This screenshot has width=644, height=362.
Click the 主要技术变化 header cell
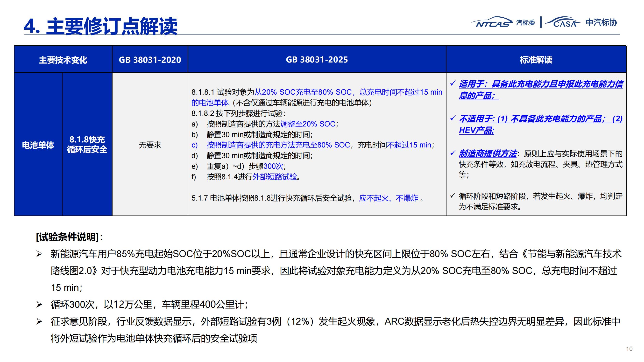[63, 60]
